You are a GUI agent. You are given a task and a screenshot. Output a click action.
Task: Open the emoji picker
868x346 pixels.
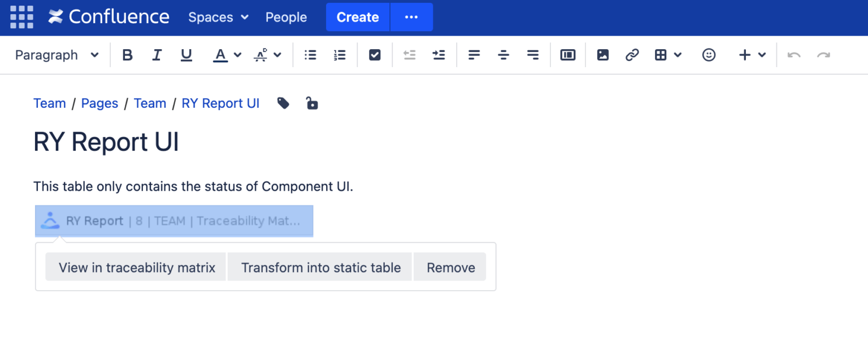point(709,55)
